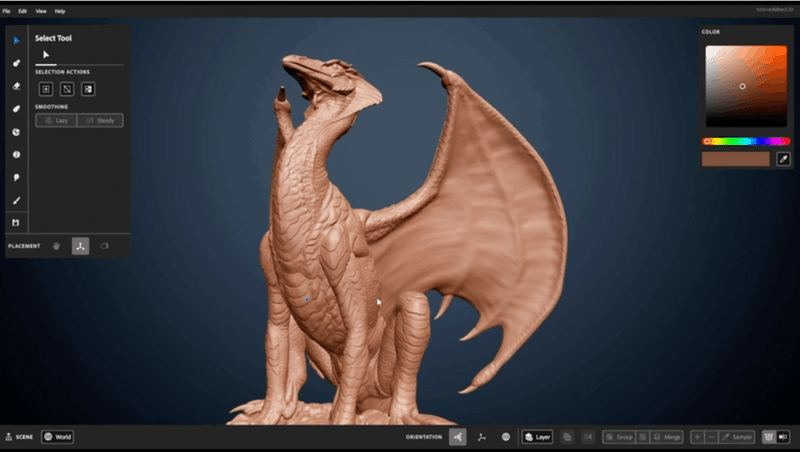Open the Edit menu

point(22,11)
